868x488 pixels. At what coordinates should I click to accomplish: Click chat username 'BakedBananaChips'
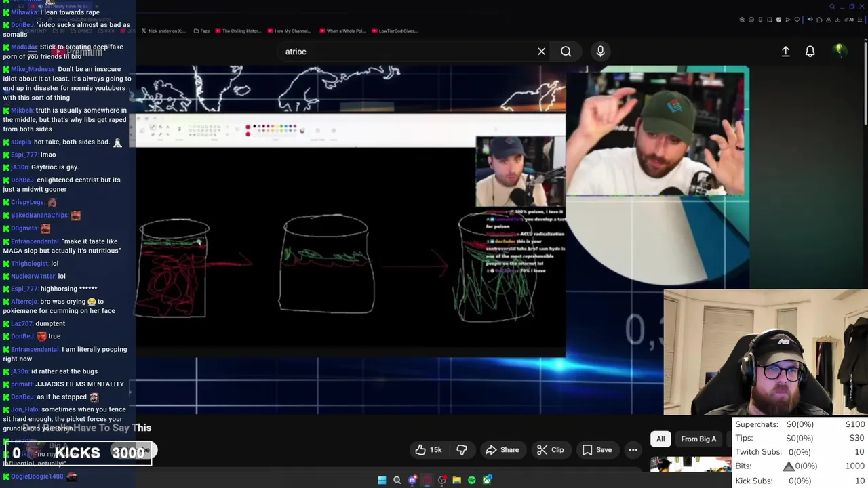pyautogui.click(x=39, y=216)
